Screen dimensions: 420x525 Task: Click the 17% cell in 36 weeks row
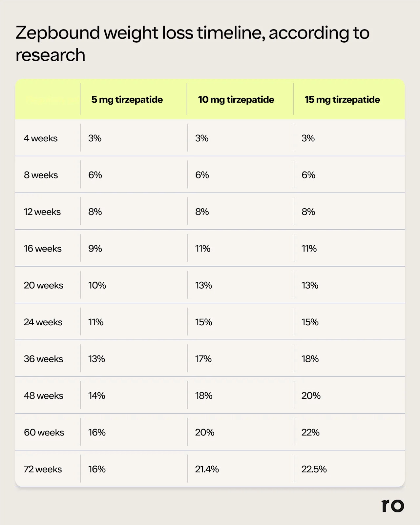[x=203, y=359]
